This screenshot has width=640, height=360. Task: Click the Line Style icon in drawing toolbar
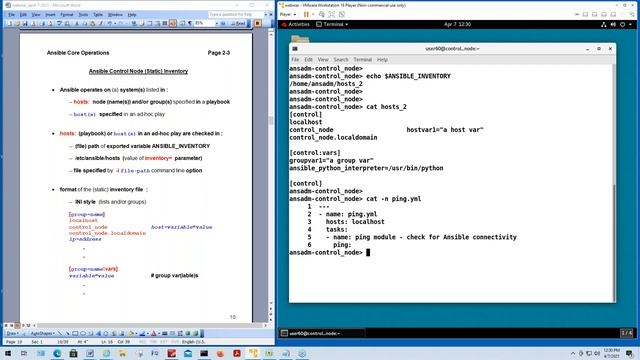coord(165,333)
